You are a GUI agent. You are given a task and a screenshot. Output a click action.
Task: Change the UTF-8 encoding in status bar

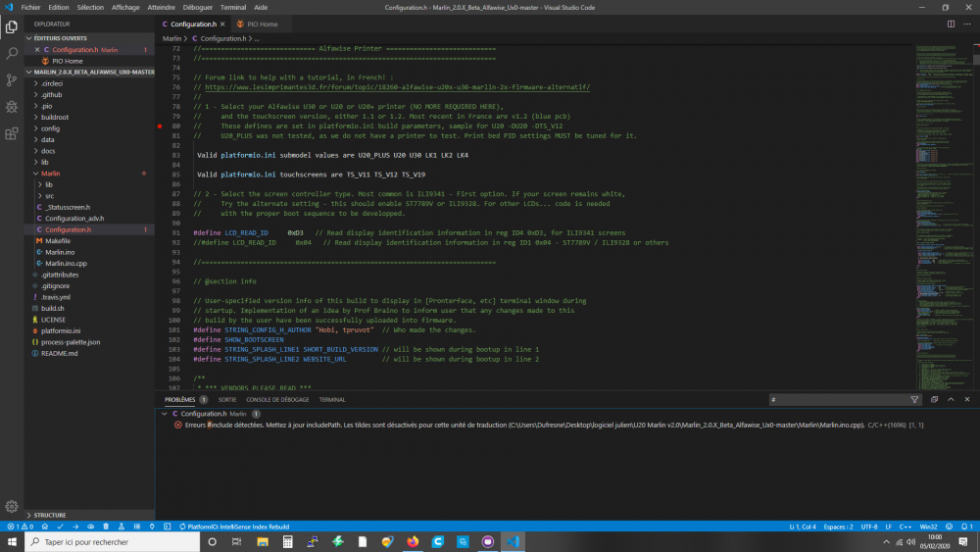tap(869, 527)
